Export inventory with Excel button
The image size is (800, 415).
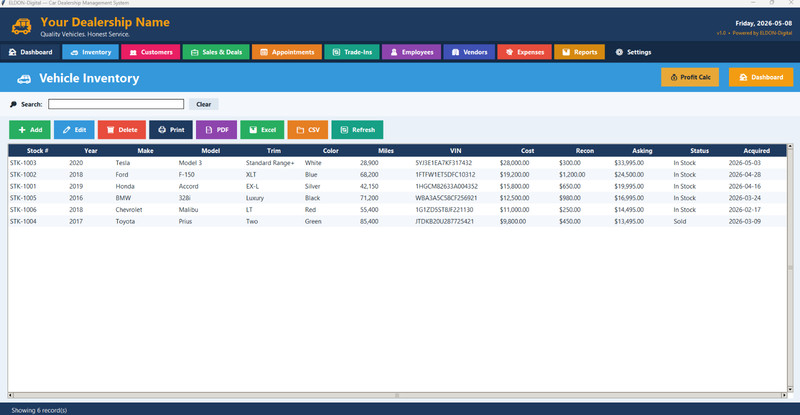coord(262,130)
